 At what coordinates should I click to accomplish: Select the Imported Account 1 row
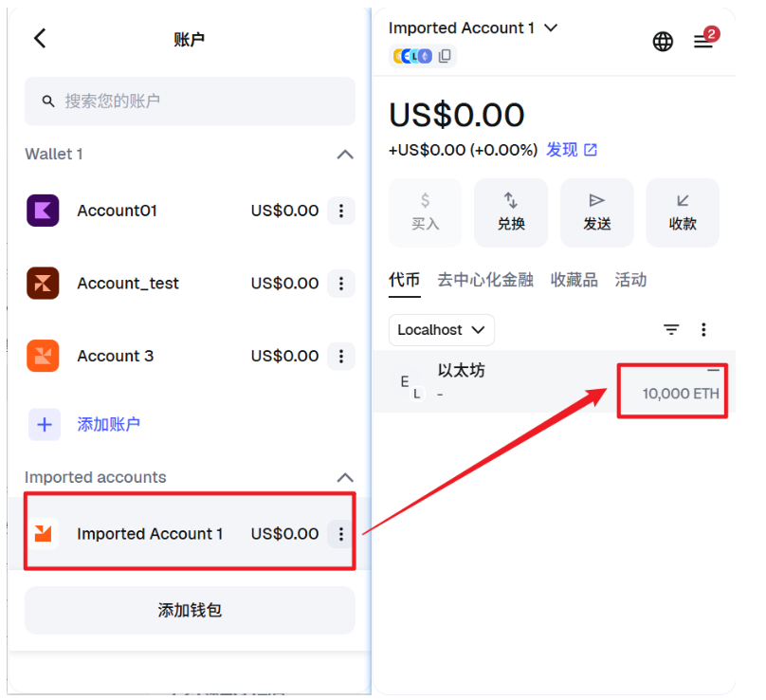pos(190,533)
